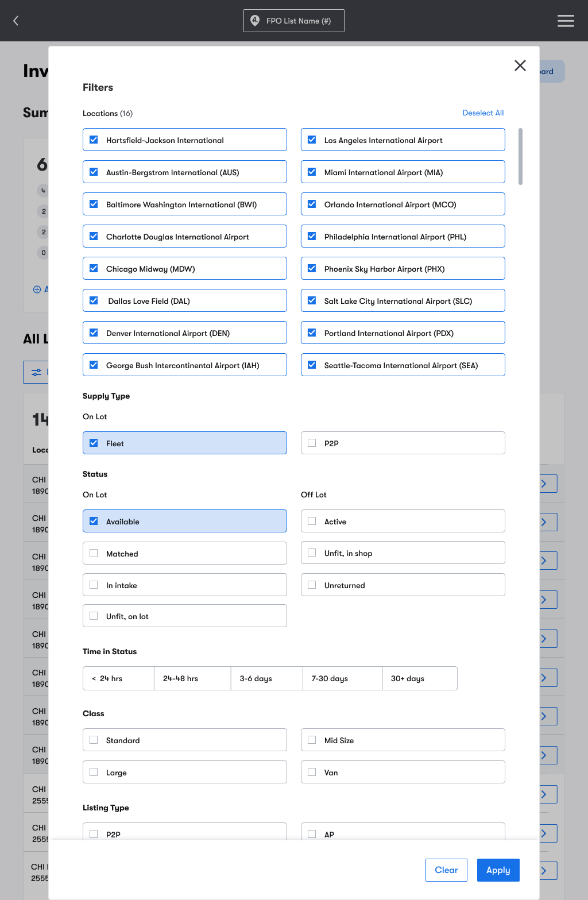Check the Unreturned status
This screenshot has width=588, height=900.
click(403, 585)
